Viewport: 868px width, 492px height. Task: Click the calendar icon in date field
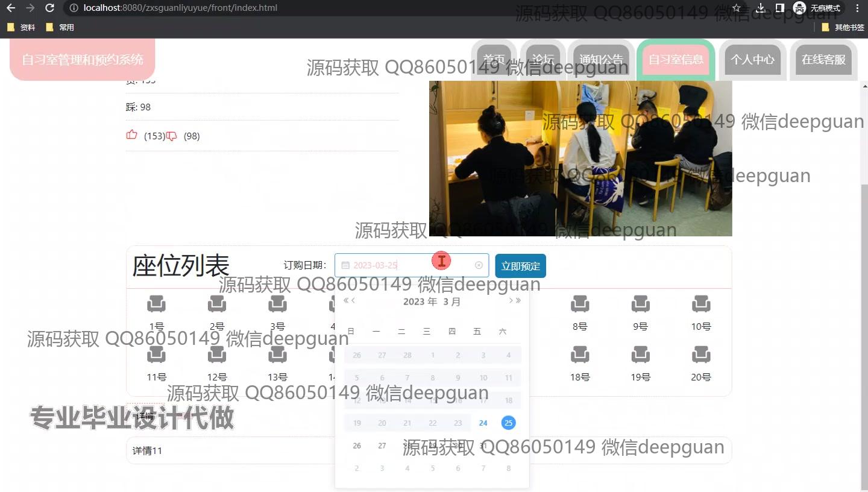click(345, 265)
